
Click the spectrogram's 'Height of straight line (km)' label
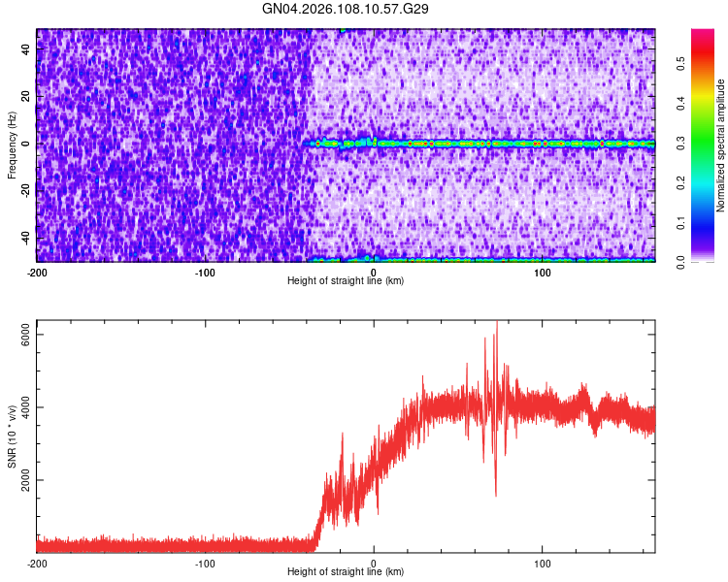click(x=346, y=280)
